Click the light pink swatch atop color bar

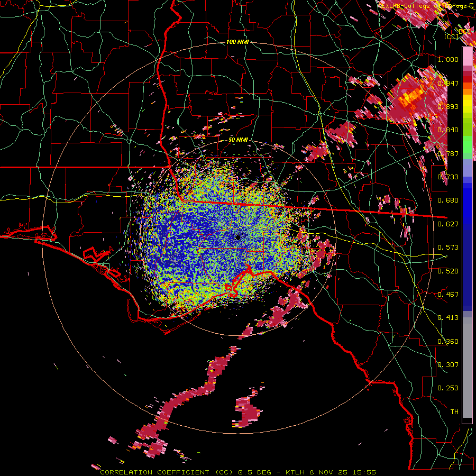click(x=467, y=57)
